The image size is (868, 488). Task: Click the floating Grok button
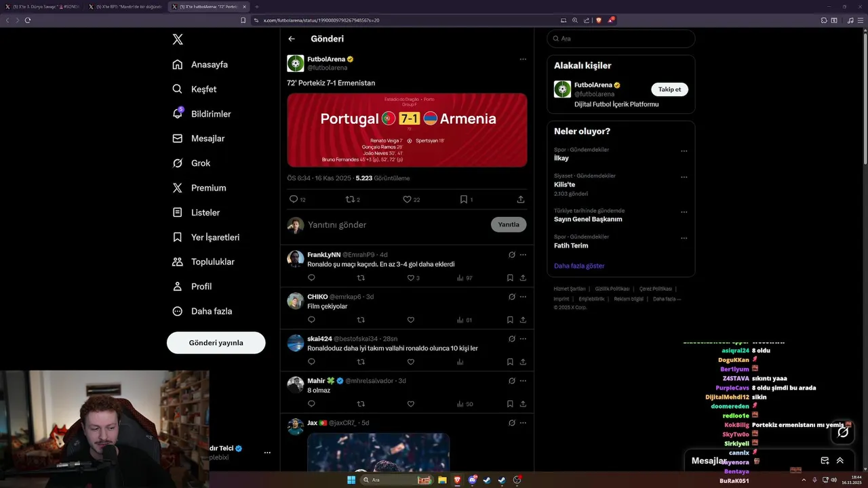843,432
